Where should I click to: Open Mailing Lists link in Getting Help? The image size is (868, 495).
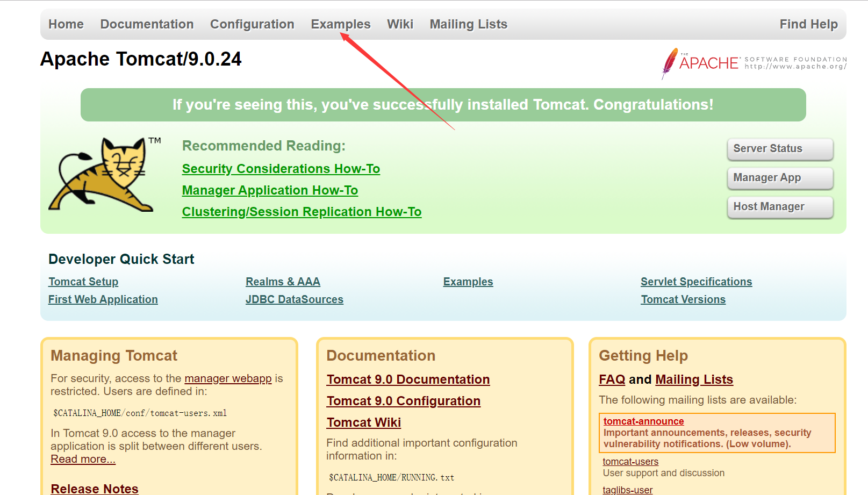[694, 379]
